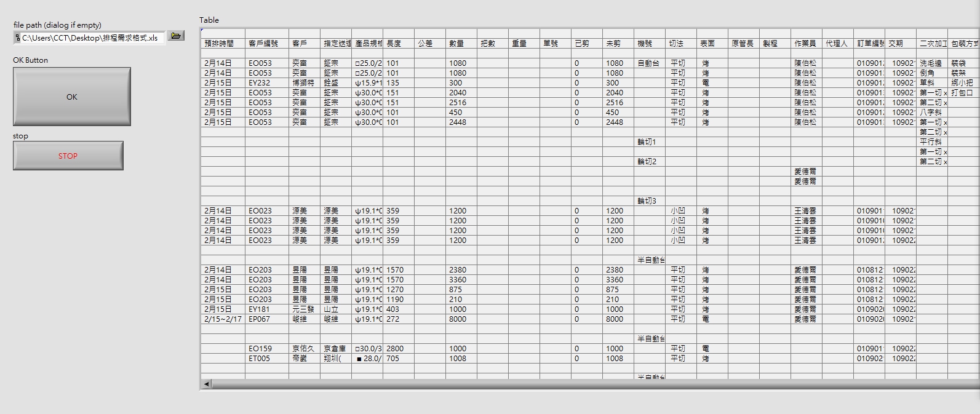This screenshot has height=414, width=980.
Task: Click the 自動台 machine cell
Action: tap(649, 63)
